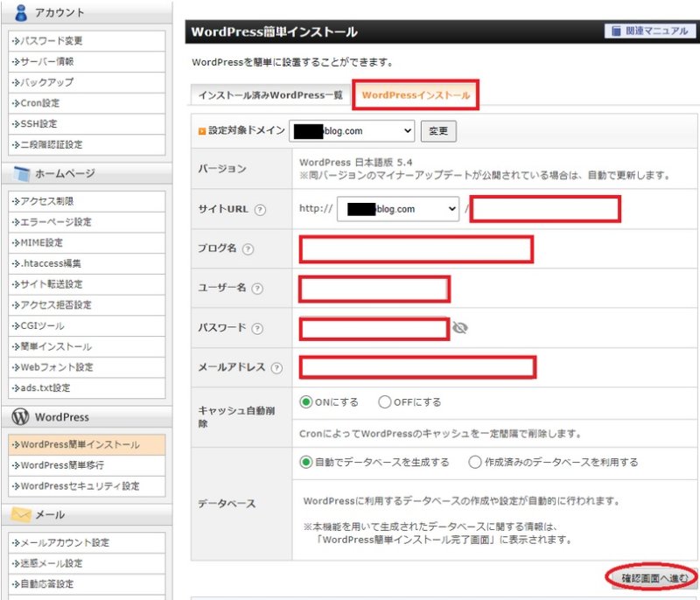Open the 関連マニュアル link
The image size is (700, 600).
click(x=650, y=31)
